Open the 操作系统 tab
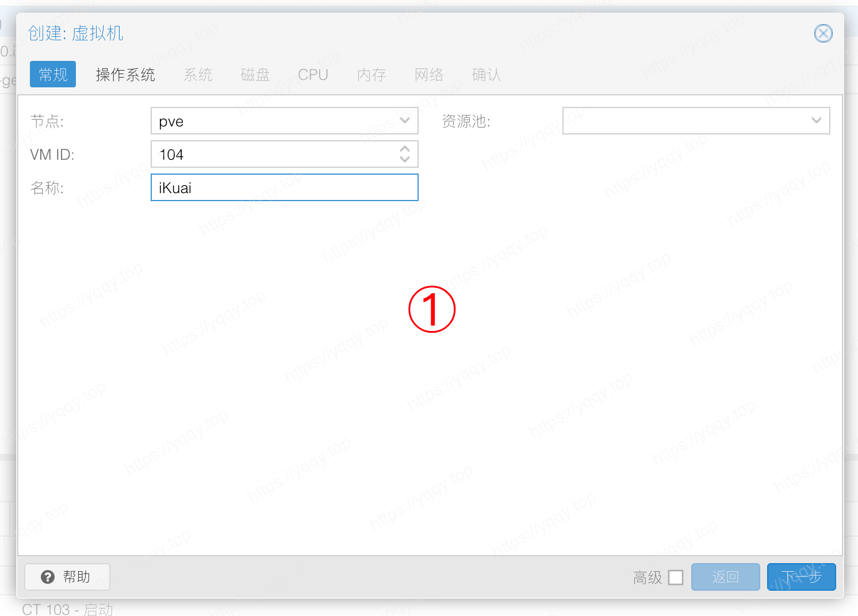Viewport: 858px width, 616px height. (x=125, y=75)
